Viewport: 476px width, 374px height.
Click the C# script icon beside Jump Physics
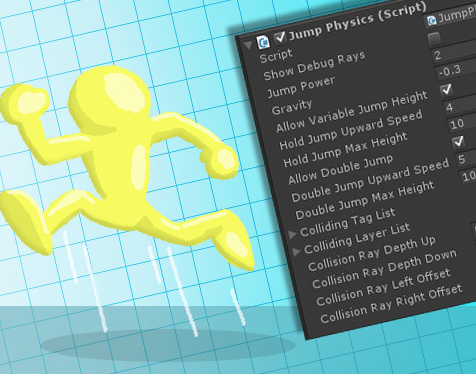pyautogui.click(x=263, y=42)
